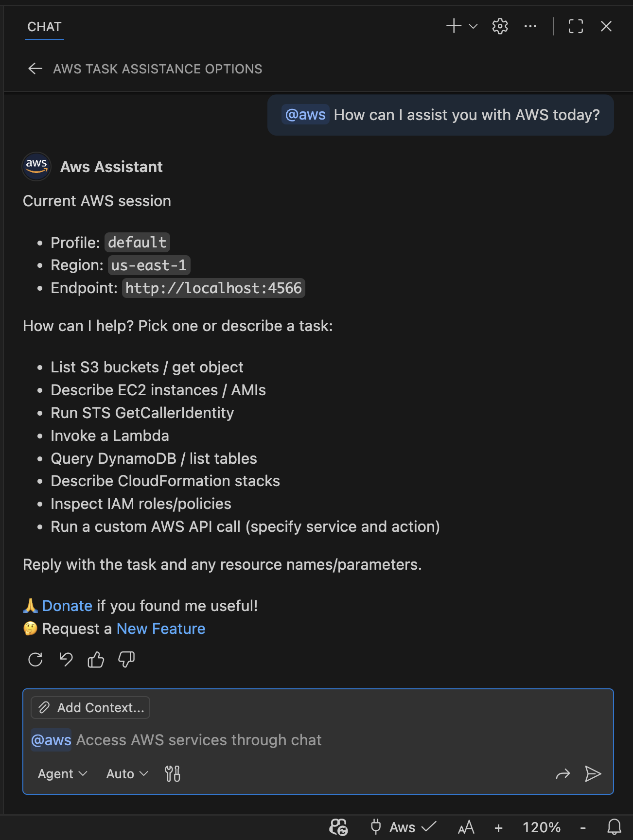
Task: Switch to the CHAT tab
Action: click(x=44, y=26)
